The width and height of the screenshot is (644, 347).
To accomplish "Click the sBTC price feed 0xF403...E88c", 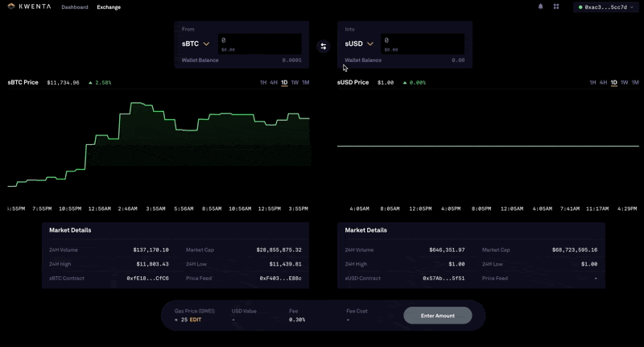I will (x=280, y=278).
